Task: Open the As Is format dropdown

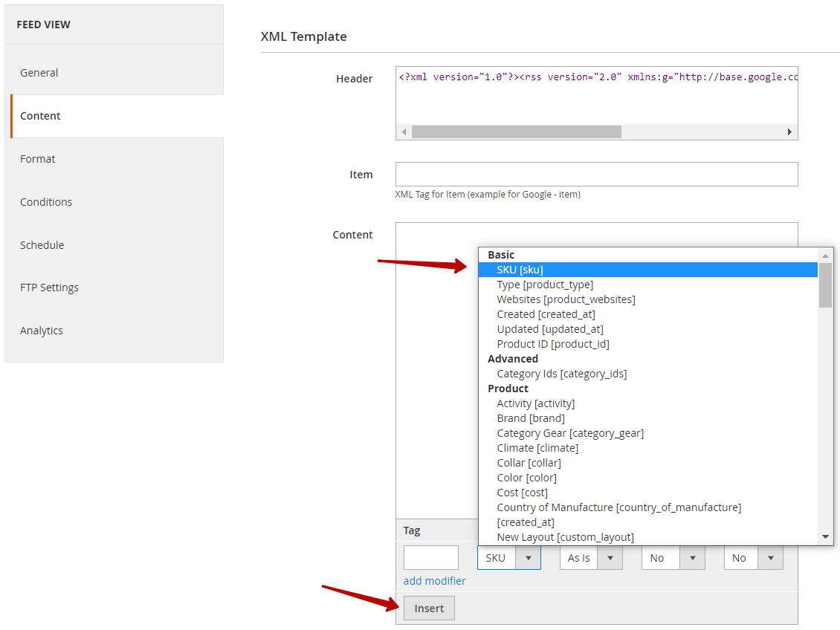Action: 591,558
